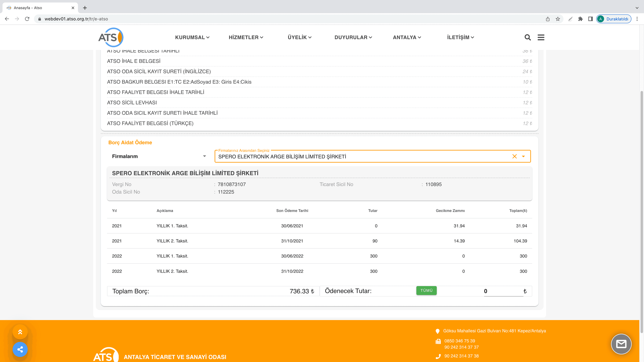Reload the page with refresh icon

[x=27, y=19]
